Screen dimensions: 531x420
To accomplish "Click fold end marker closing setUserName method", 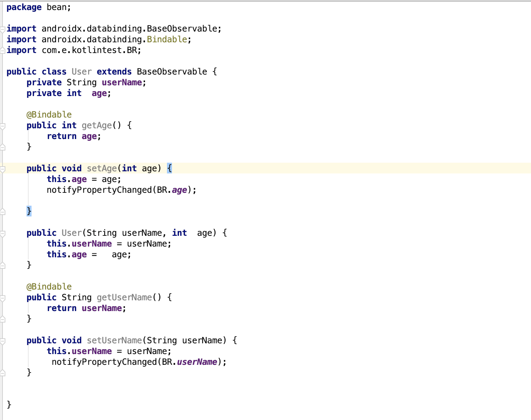I will click(x=3, y=373).
